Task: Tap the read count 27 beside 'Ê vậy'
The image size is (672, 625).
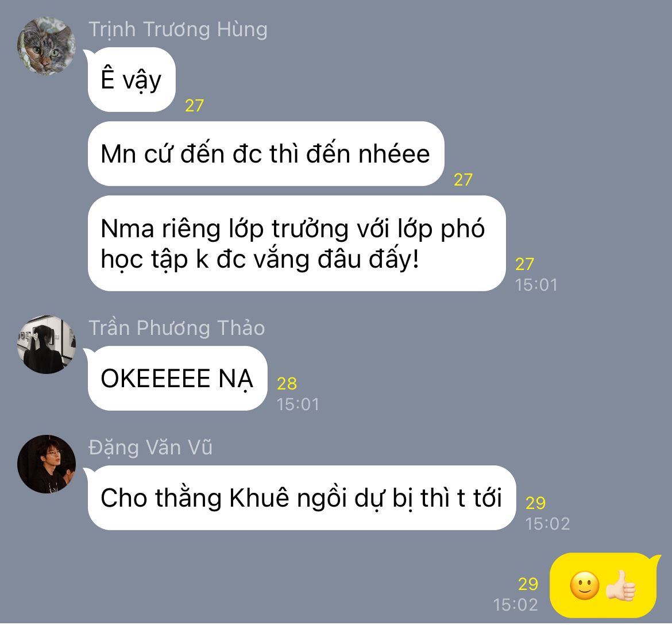Action: (x=194, y=106)
